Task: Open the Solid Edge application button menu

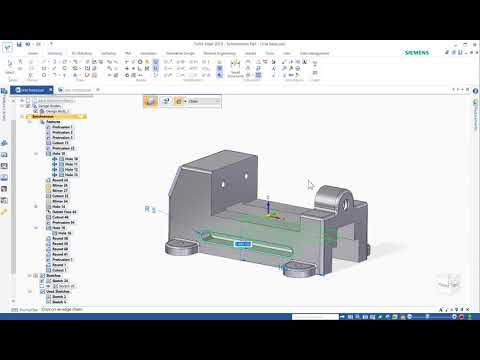Action: click(7, 47)
